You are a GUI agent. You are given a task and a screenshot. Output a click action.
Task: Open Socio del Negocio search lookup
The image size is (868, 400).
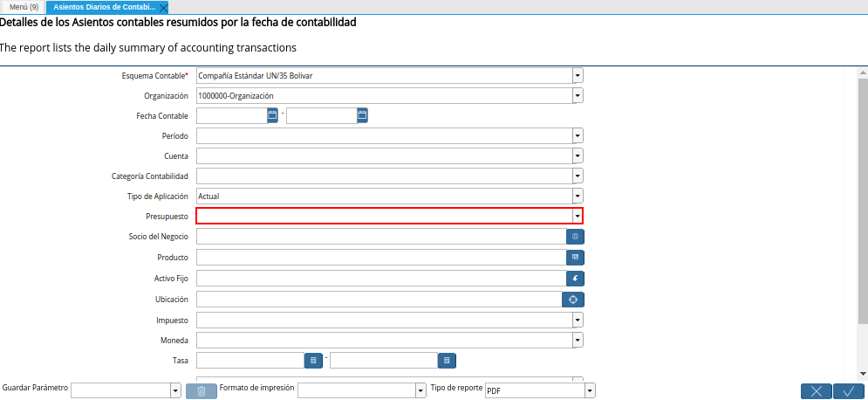point(575,237)
